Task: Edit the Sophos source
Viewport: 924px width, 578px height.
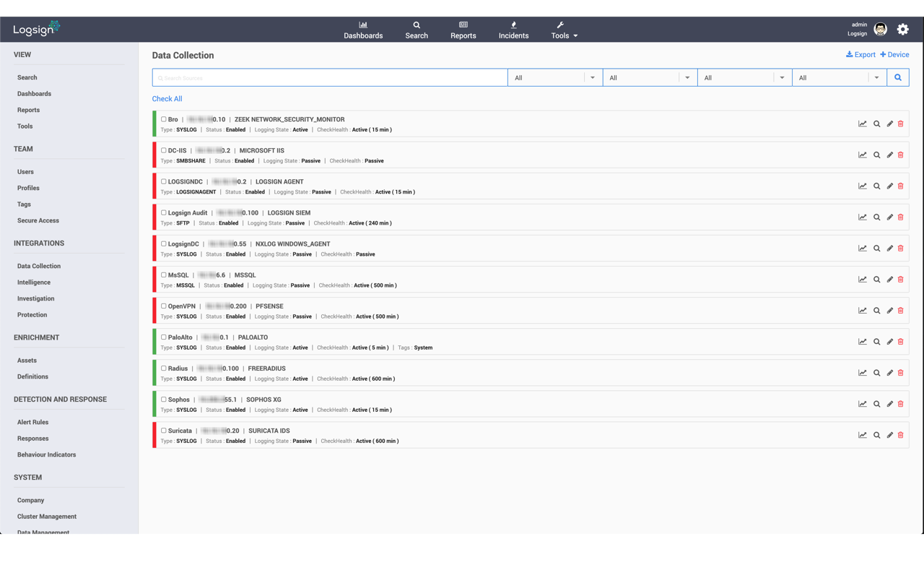Action: [x=890, y=403]
